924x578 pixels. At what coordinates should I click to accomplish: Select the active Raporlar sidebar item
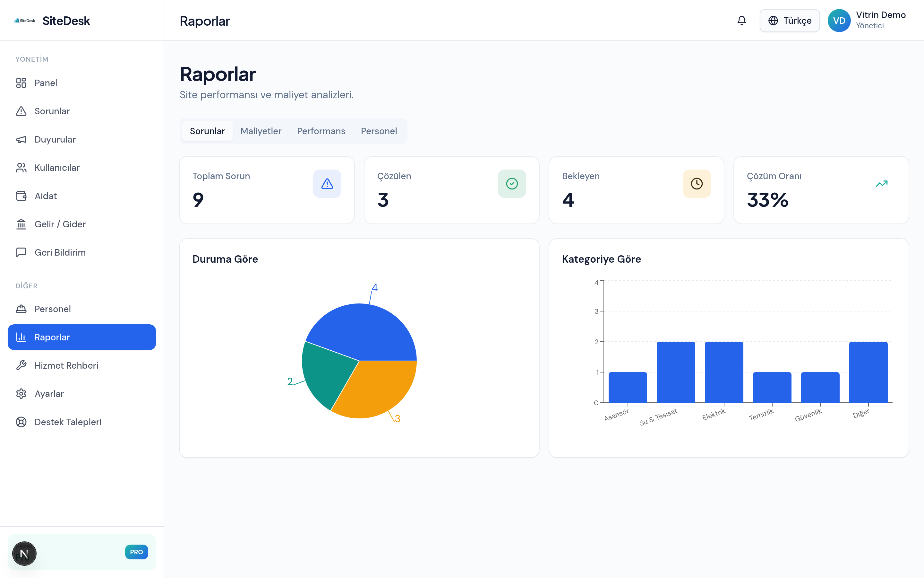[82, 337]
